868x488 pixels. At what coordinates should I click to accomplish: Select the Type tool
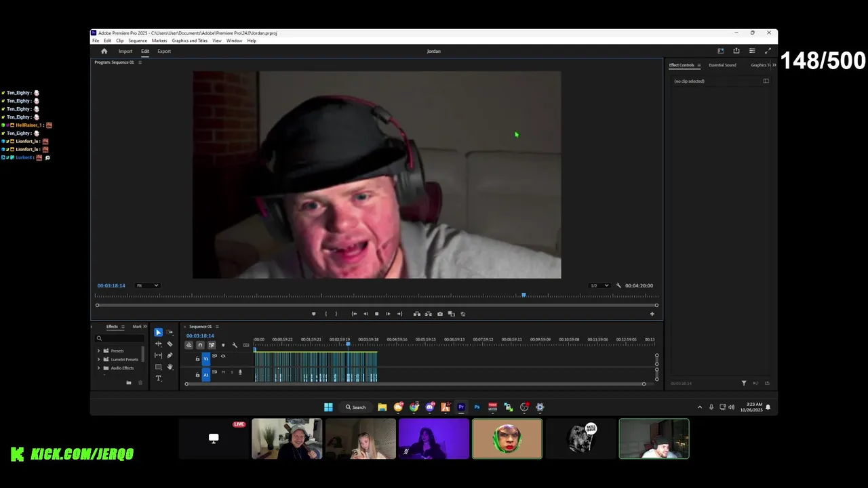coord(158,378)
